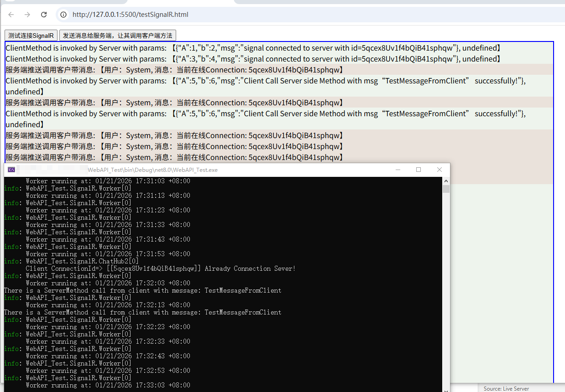
Task: Click the WebAPI_Test.SignalR.ChatHub2[0] log line
Action: pos(71,261)
